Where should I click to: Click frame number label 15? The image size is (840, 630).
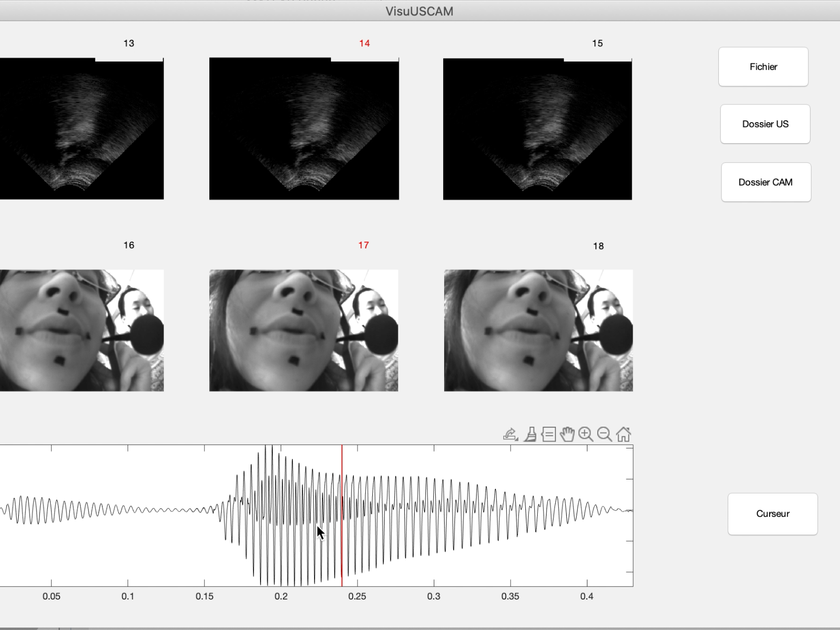(597, 43)
